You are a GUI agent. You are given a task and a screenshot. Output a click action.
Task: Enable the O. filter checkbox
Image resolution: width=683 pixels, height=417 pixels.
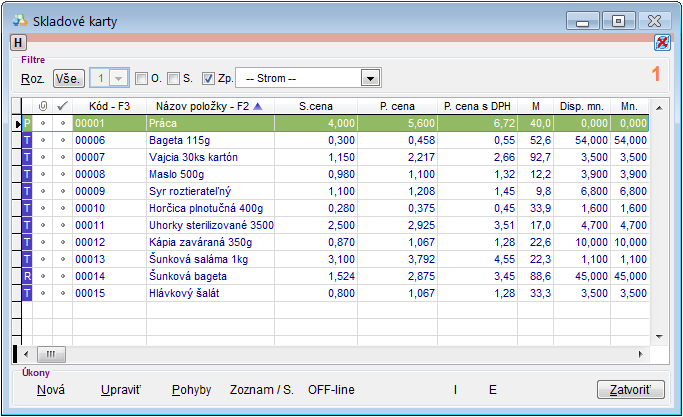[141, 79]
